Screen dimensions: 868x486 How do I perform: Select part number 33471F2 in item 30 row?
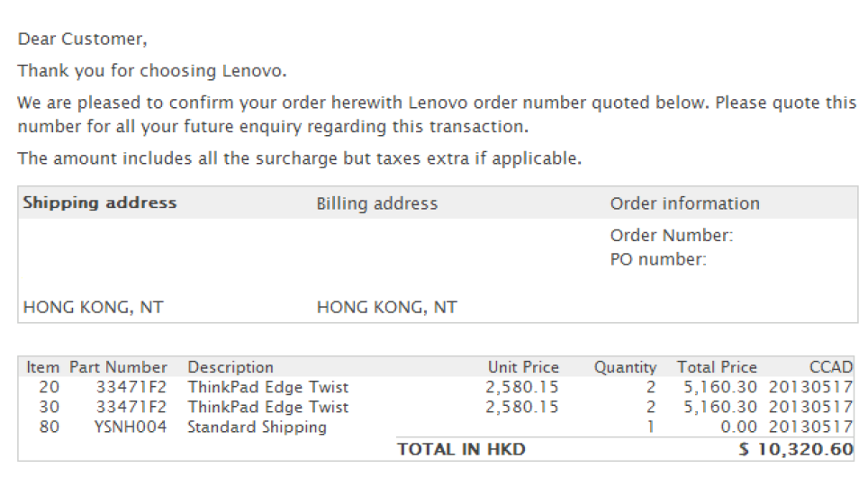point(131,407)
